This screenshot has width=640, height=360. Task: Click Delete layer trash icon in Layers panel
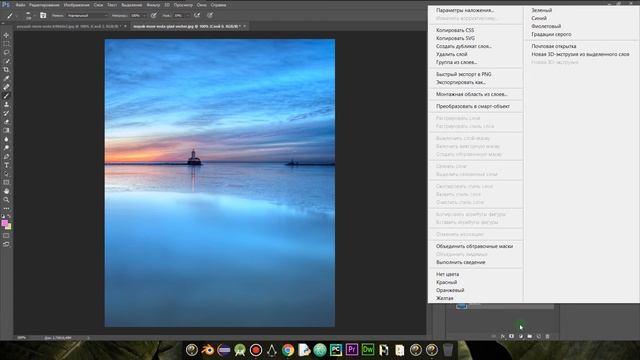click(547, 336)
